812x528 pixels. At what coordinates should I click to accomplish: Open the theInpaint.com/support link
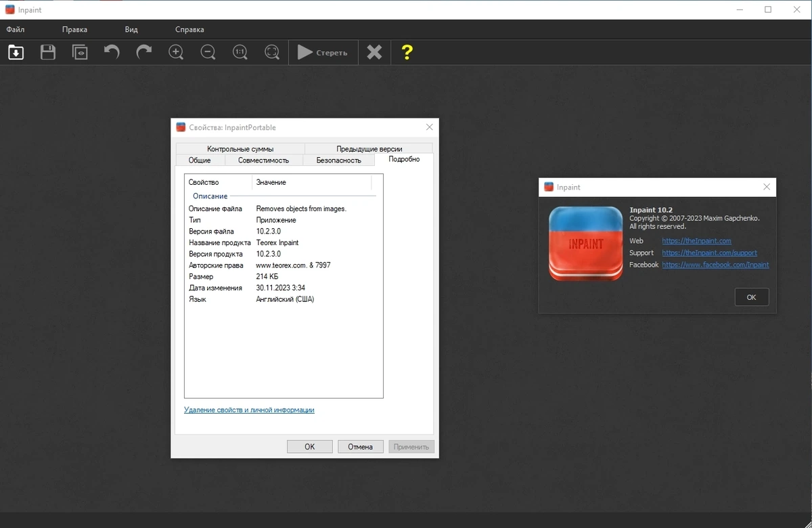(709, 252)
